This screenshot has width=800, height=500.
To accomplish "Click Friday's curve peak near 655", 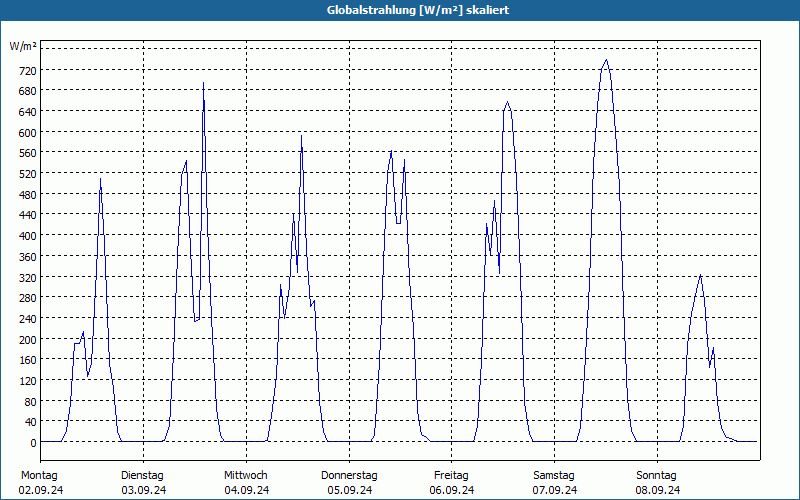I will [507, 103].
